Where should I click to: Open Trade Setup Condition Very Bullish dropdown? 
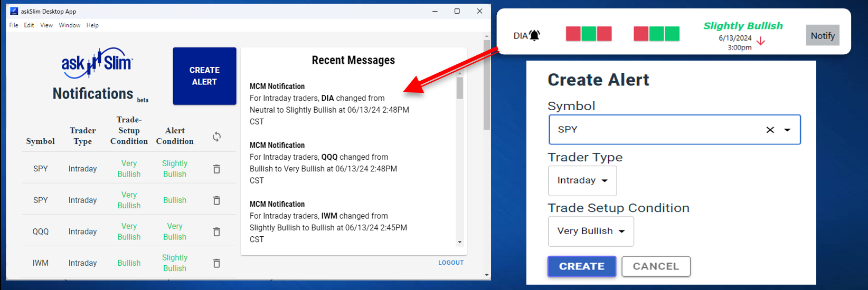(x=591, y=231)
